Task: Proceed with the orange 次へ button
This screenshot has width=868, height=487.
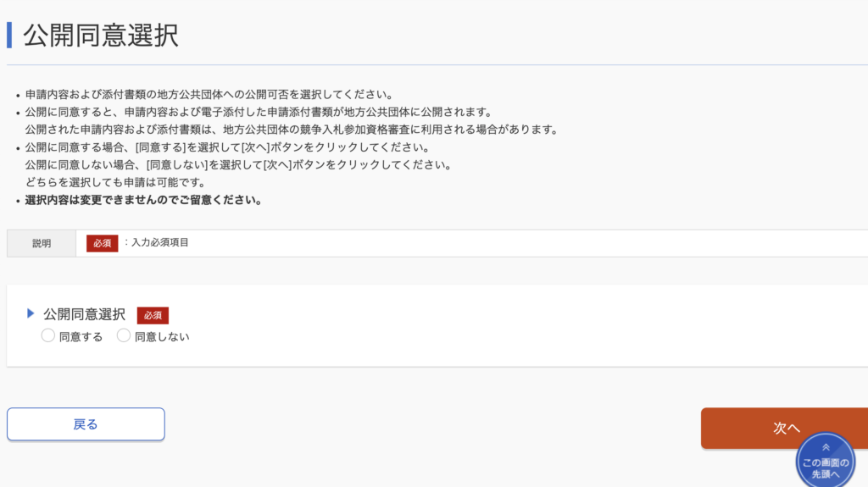Action: point(784,428)
